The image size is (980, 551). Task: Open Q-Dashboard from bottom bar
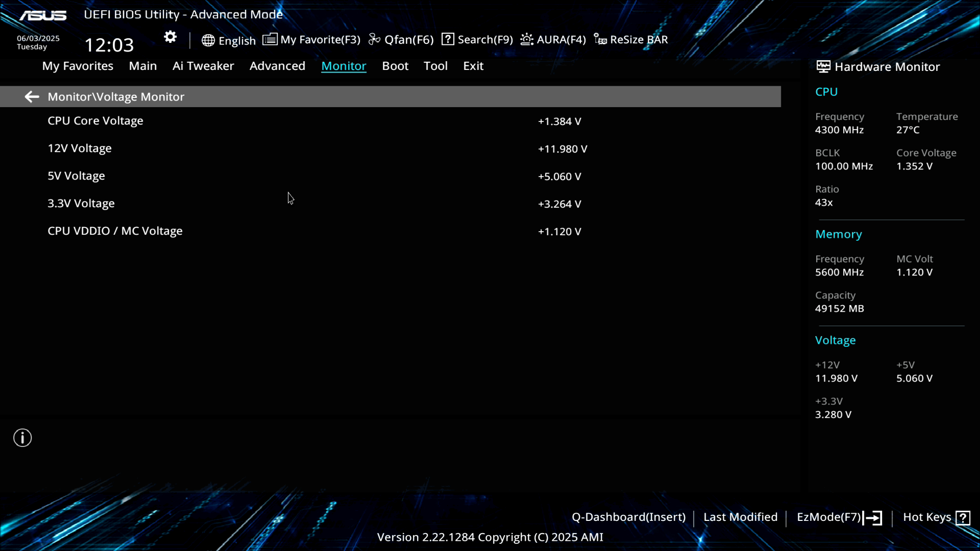(628, 517)
